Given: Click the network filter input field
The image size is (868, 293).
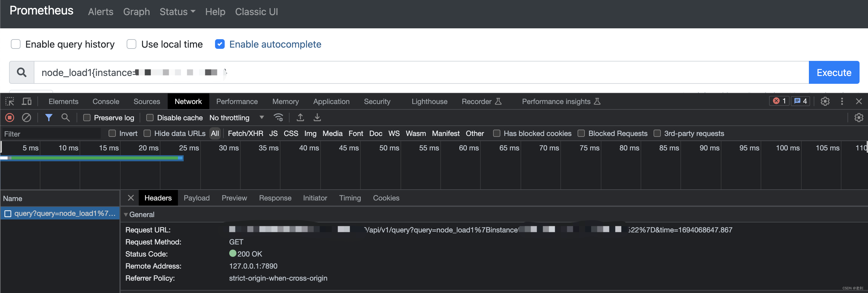Looking at the screenshot, I should (x=51, y=134).
